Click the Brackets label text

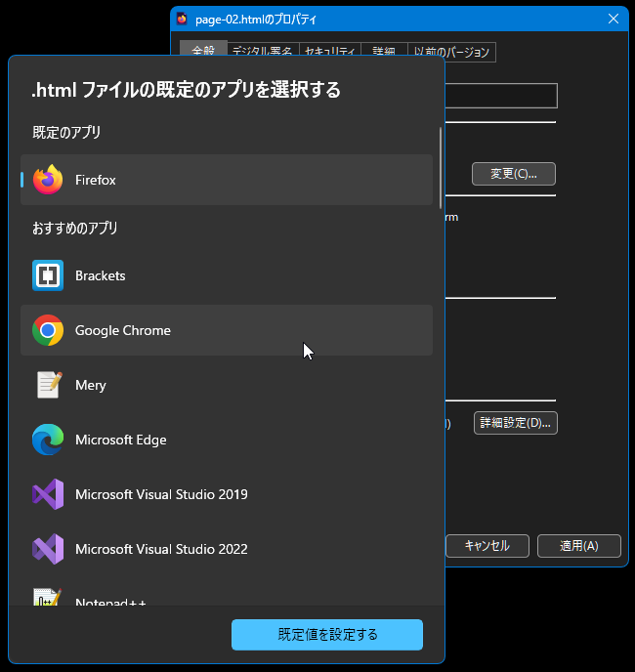[x=101, y=275]
